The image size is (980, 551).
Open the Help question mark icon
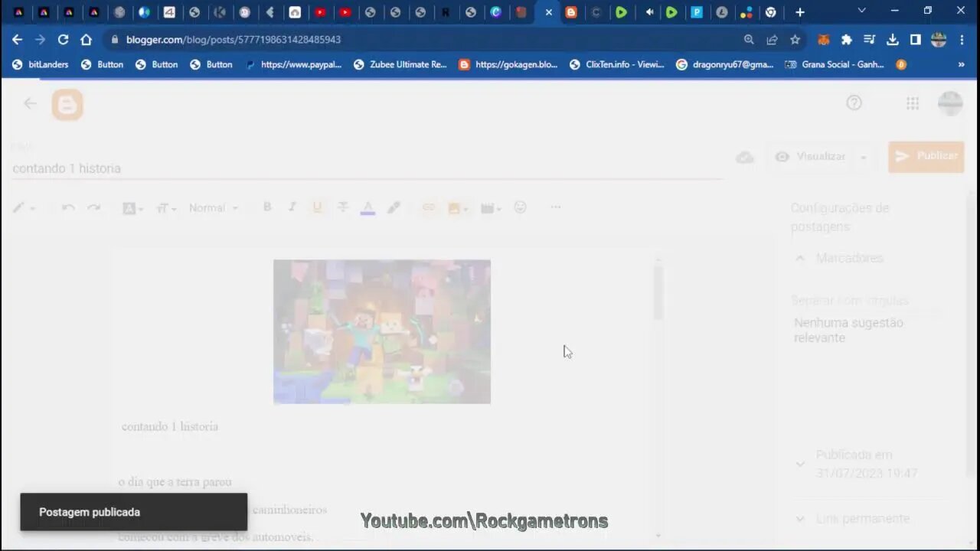[x=854, y=103]
